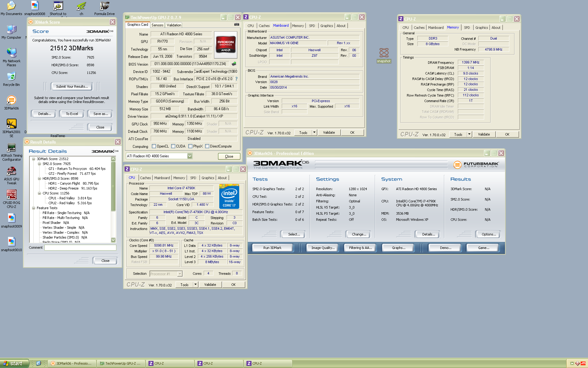Launch 3DMark06 desktop shortcut
The width and height of the screenshot is (588, 368).
(11, 103)
